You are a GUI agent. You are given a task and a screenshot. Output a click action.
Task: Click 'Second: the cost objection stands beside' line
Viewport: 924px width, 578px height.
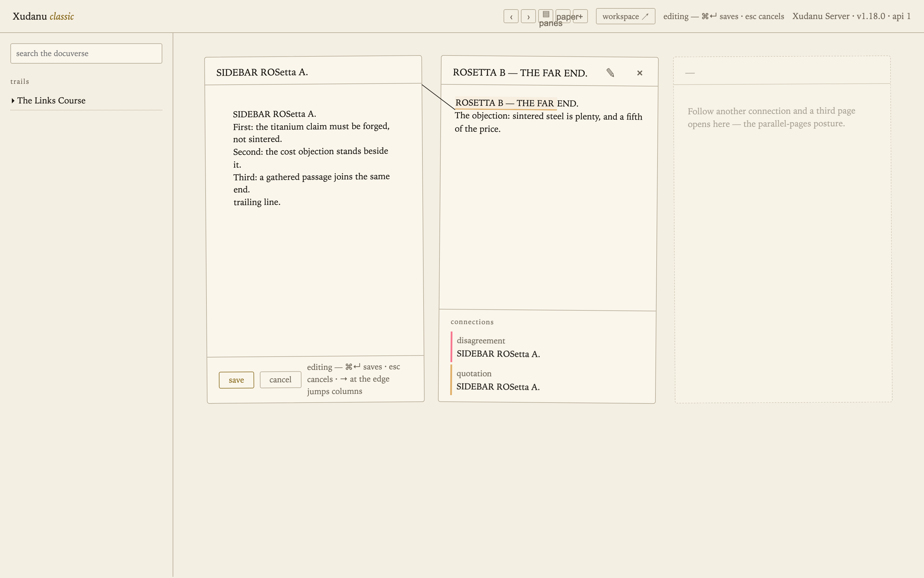coord(310,151)
